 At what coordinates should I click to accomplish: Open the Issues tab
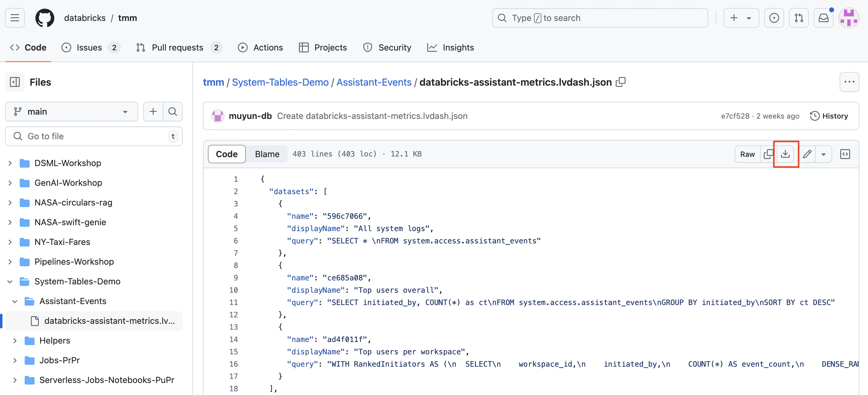tap(91, 47)
